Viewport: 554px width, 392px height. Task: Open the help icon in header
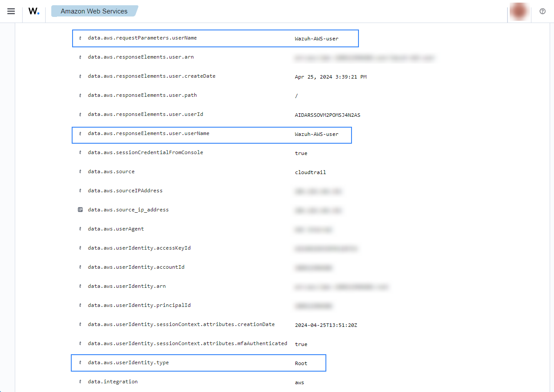[542, 11]
